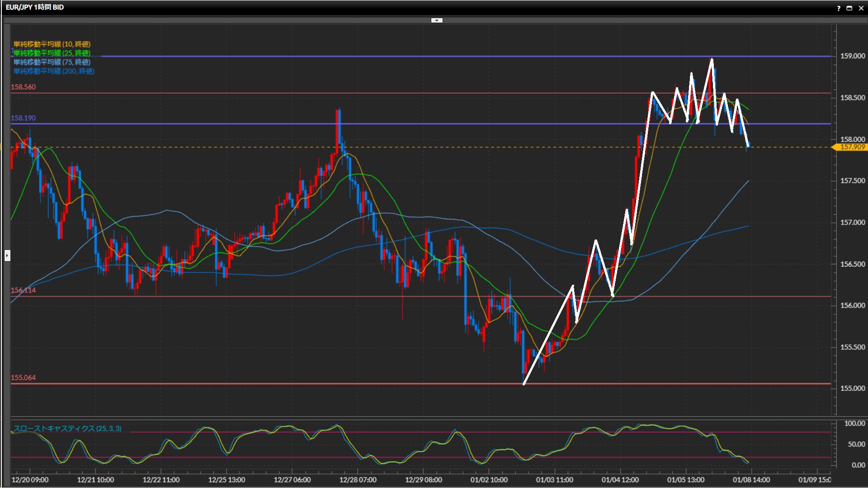Screen dimensions: 868x488
Task: Click the Slow Stochastics indicator label
Action: (x=67, y=428)
